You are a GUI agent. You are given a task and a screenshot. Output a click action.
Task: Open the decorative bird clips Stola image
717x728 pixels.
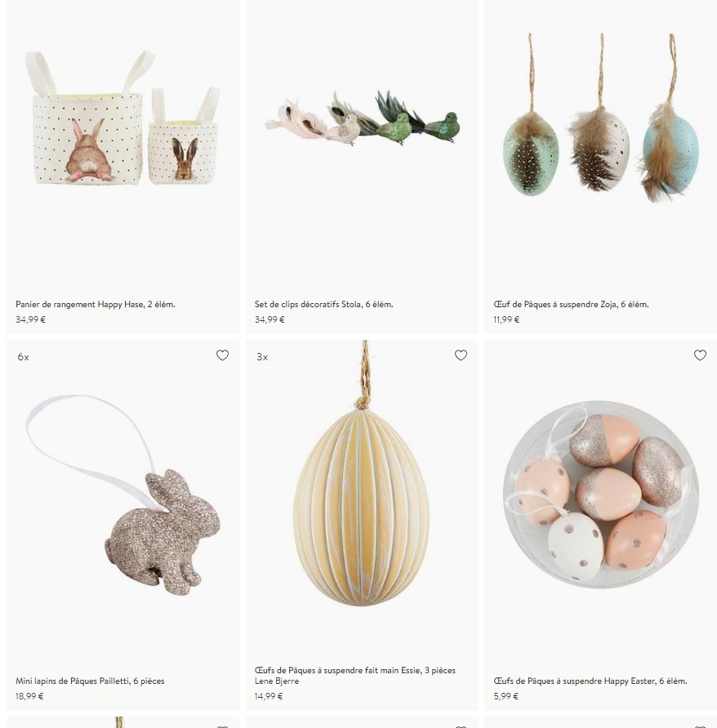point(362,118)
